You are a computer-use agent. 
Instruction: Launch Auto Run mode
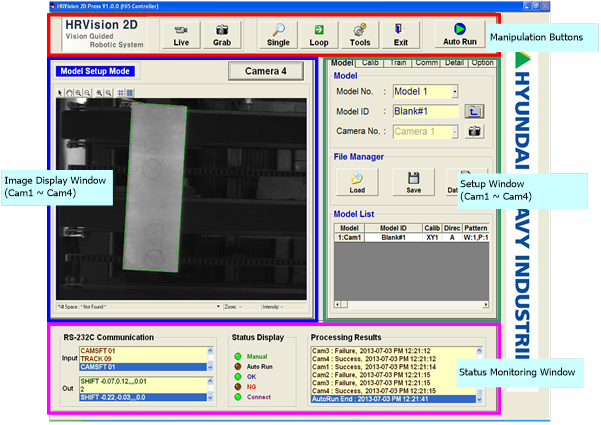point(460,34)
